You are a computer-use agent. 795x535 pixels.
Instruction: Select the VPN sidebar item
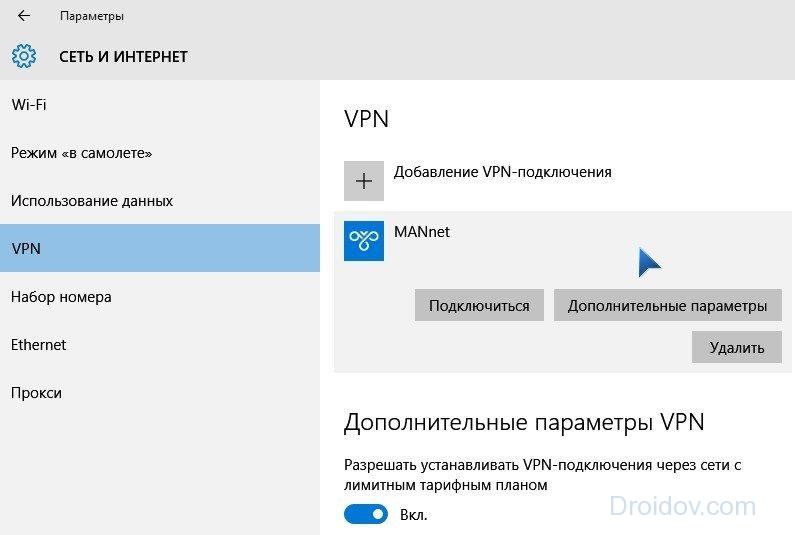coord(160,248)
